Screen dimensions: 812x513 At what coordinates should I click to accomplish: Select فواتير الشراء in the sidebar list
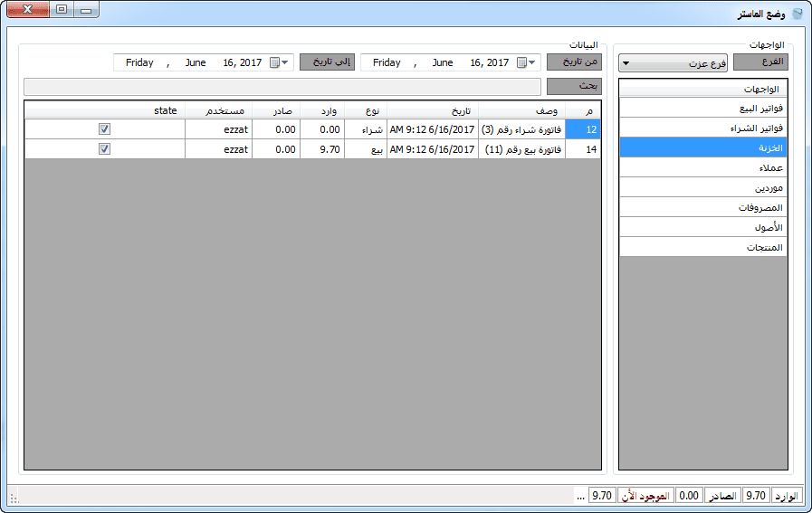pyautogui.click(x=703, y=128)
